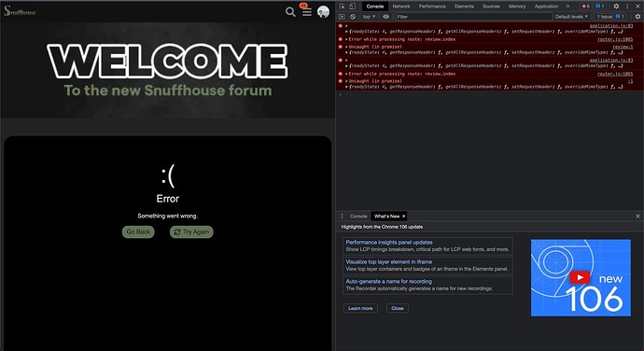Click 'To the new Snuffhouse forum' subtitle
Image resolution: width=644 pixels, height=351 pixels.
click(168, 90)
